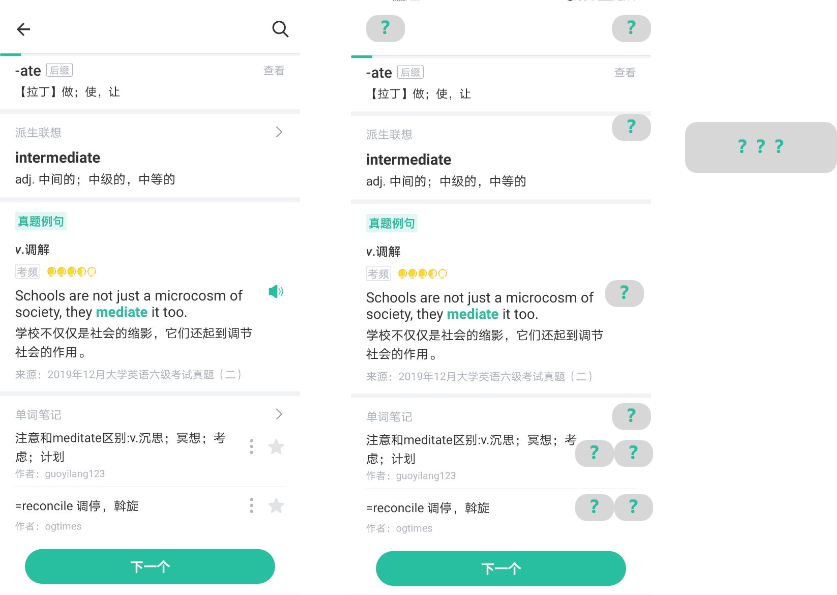837x595 pixels.
Task: Expand 派生联想 chevron in left screen
Action: (x=279, y=132)
